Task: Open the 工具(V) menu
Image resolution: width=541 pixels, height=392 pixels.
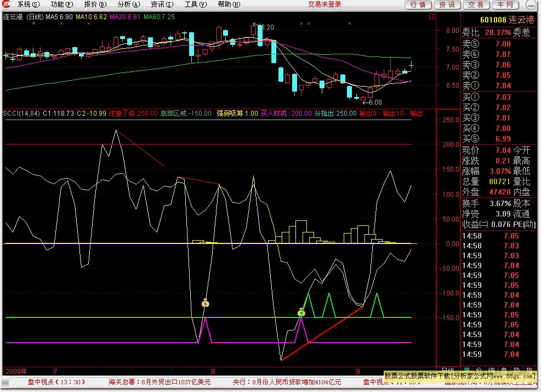Action: click(195, 4)
